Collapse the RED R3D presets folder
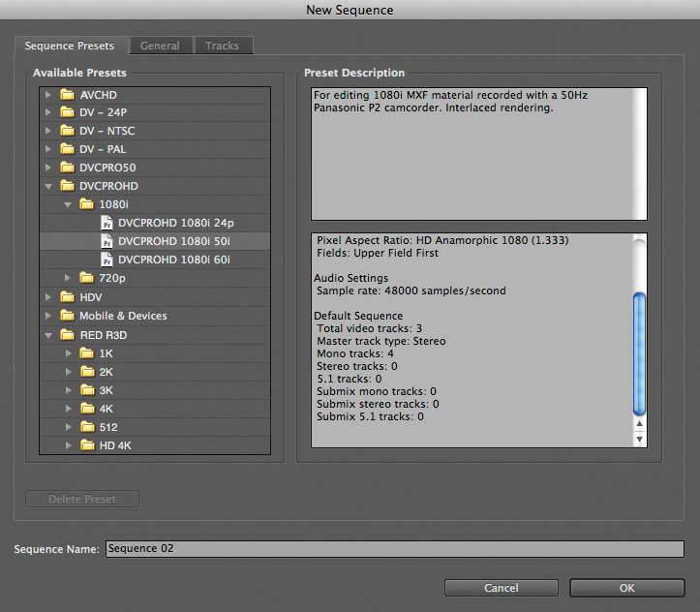Image resolution: width=700 pixels, height=612 pixels. [48, 335]
